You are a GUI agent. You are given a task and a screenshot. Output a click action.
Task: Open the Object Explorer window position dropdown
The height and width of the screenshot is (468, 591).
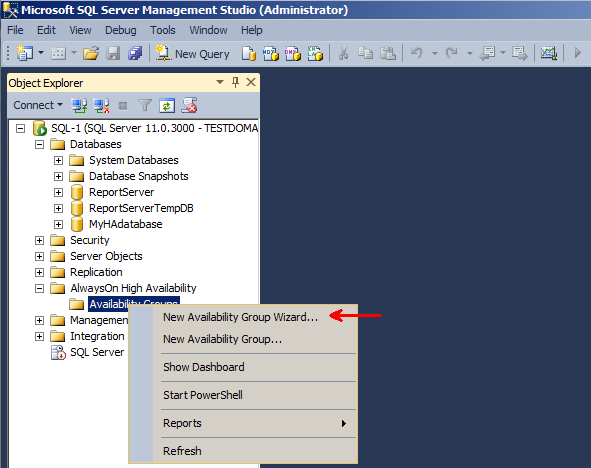tap(220, 82)
